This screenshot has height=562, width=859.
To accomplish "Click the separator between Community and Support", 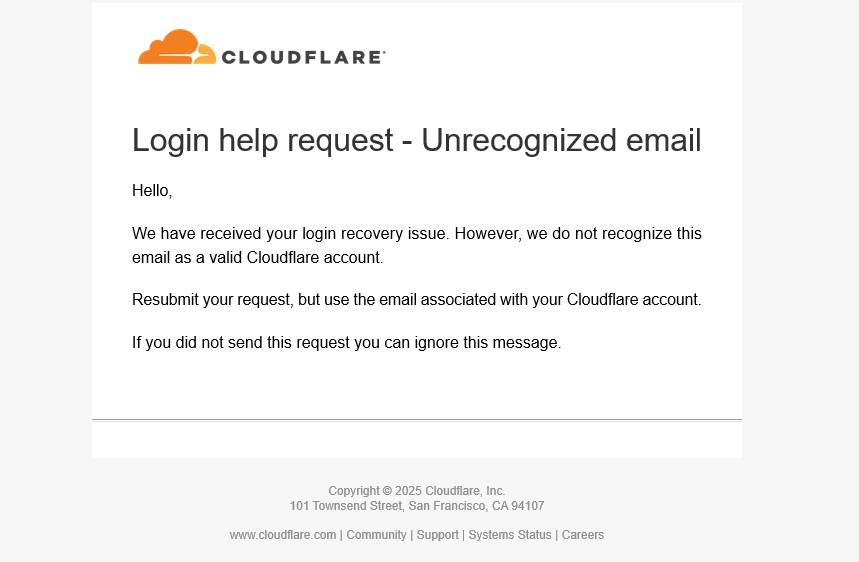I will [412, 535].
